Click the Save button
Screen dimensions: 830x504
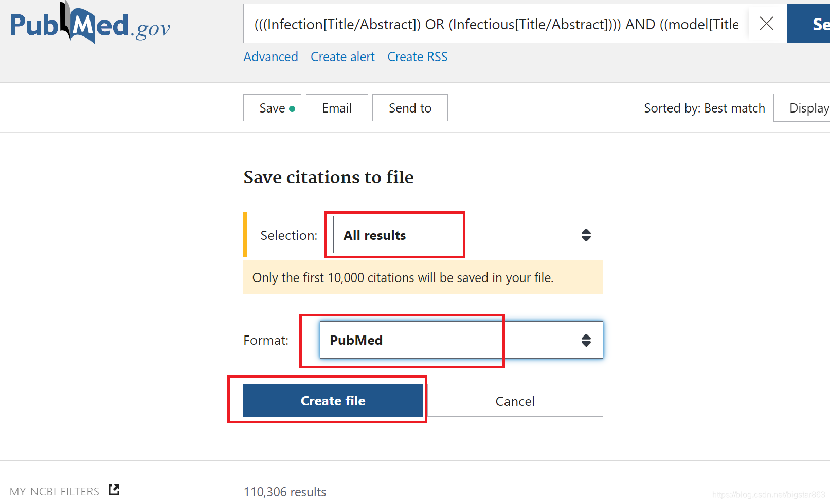coord(272,108)
